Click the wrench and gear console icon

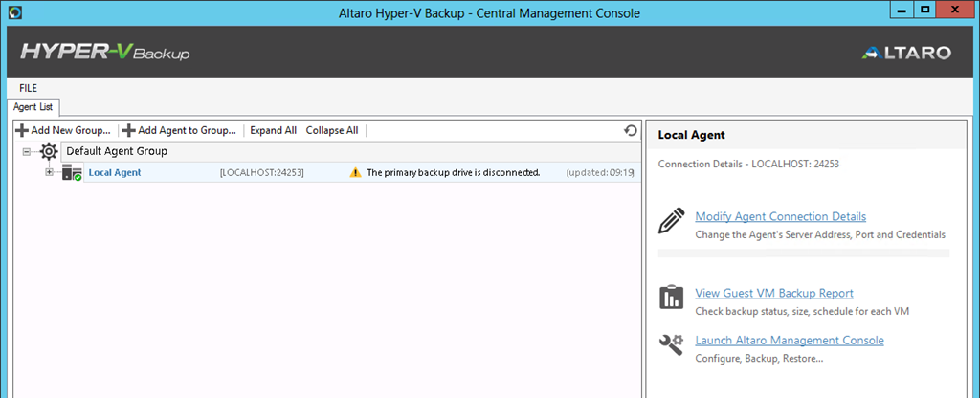pos(671,344)
